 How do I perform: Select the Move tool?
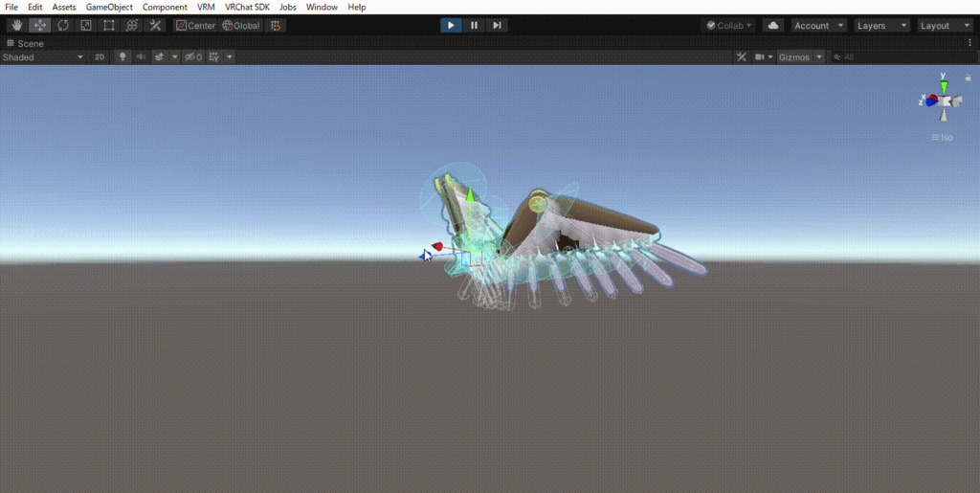coord(40,26)
